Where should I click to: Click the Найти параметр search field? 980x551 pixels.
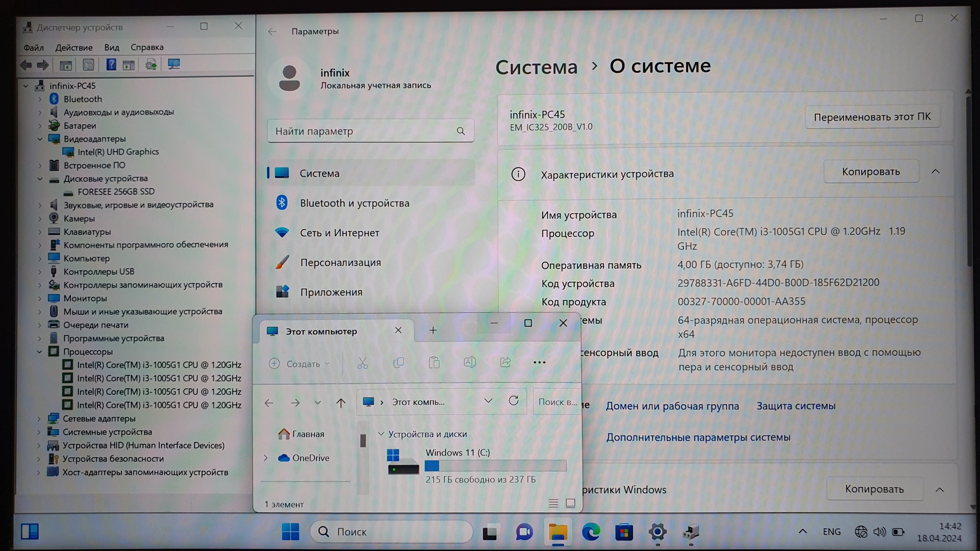click(x=364, y=131)
